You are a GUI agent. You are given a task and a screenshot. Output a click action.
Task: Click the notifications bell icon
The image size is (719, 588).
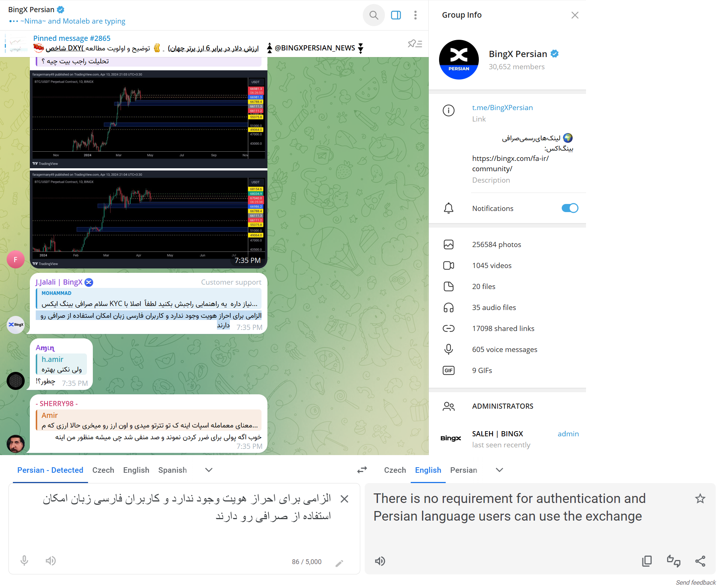pyautogui.click(x=449, y=208)
